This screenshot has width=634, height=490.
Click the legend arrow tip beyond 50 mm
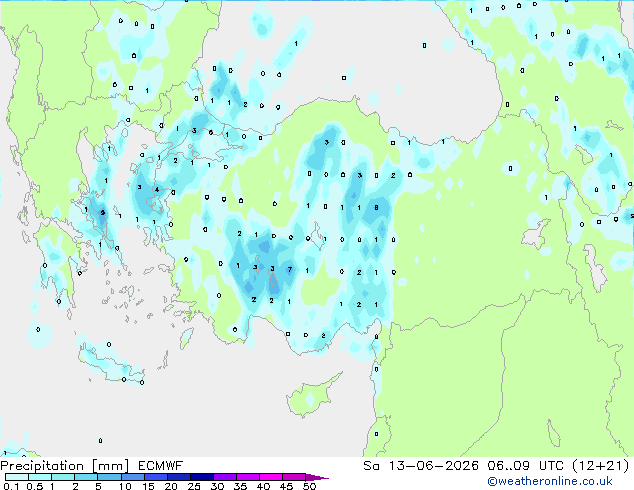click(x=317, y=477)
